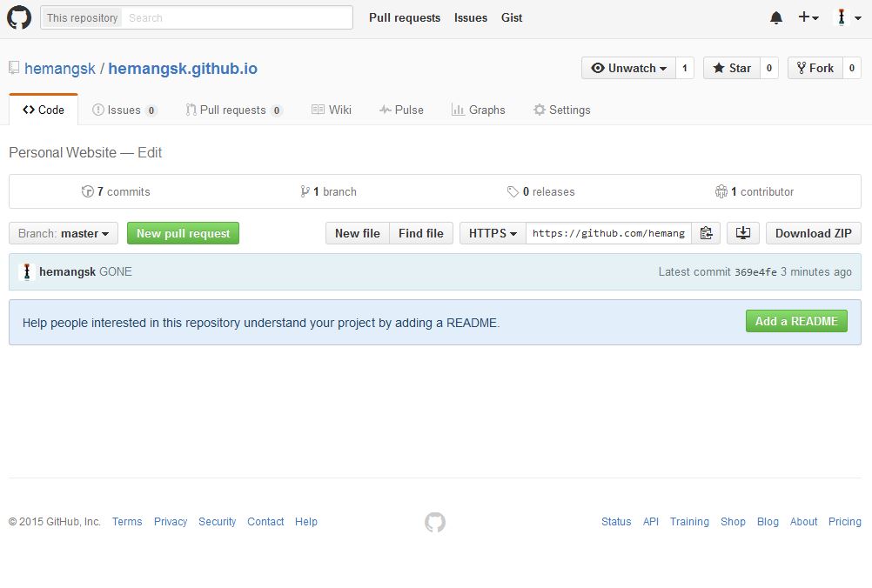Star the repository
The image size is (872, 588).
732,69
